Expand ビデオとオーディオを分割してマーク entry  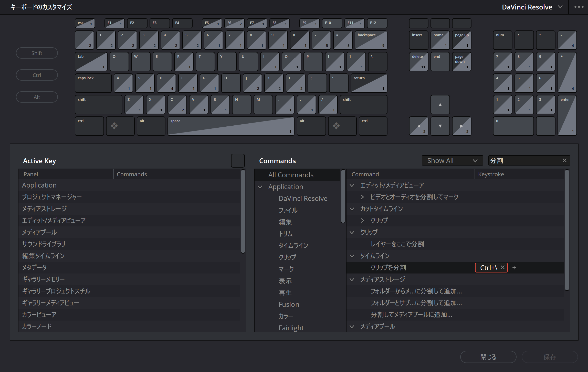[x=362, y=197]
